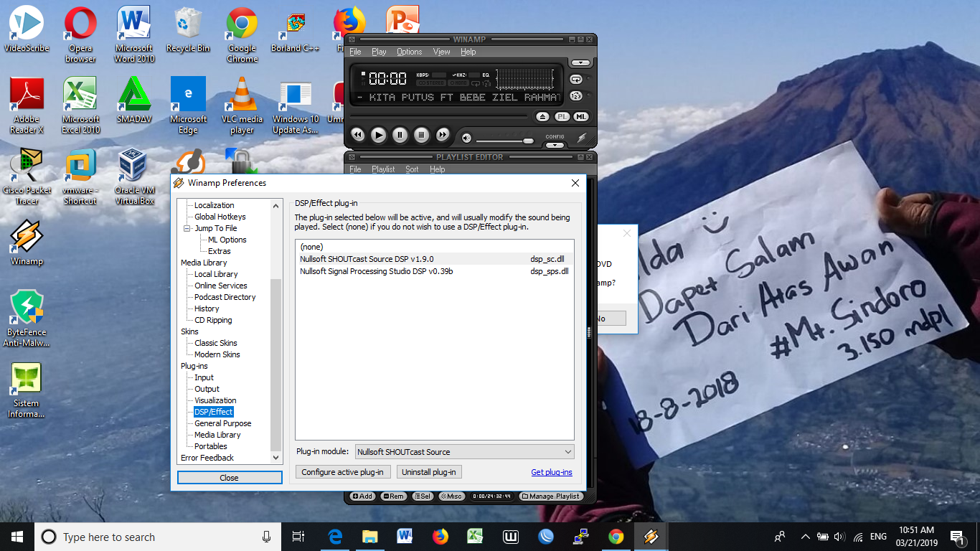
Task: Open Winamp Options menu
Action: click(410, 52)
